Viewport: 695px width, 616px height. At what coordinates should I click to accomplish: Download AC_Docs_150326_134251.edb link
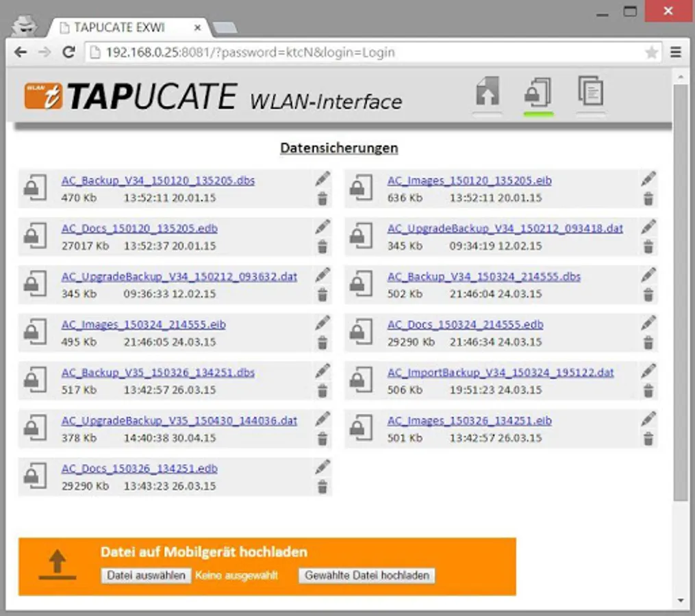pos(139,468)
